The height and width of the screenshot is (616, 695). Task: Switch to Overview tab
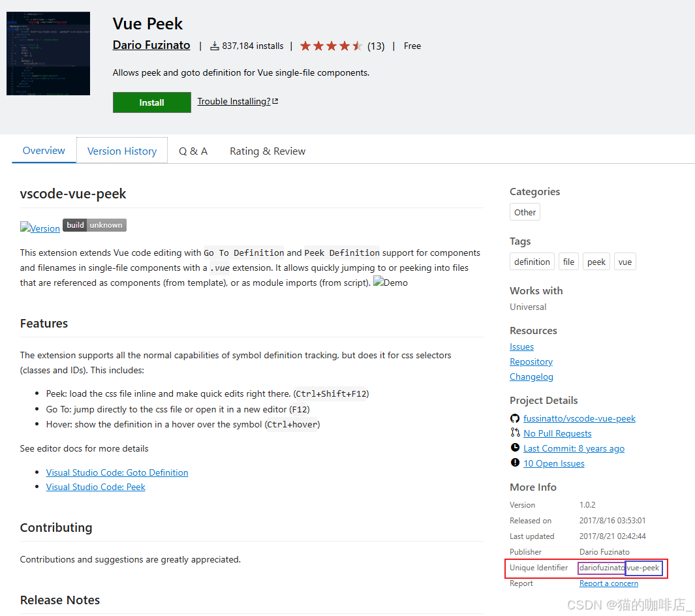(44, 151)
